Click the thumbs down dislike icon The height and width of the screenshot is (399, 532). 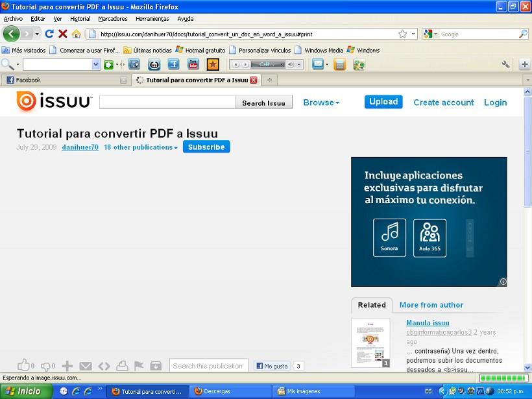pyautogui.click(x=46, y=366)
